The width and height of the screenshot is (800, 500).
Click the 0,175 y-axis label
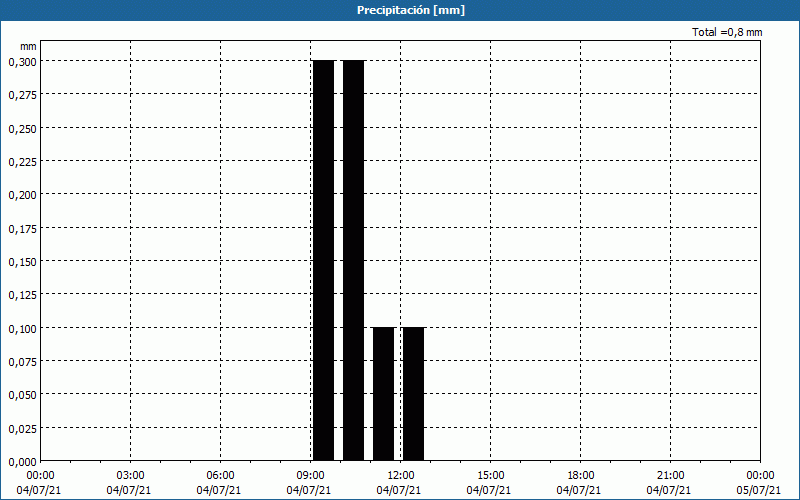(22, 229)
